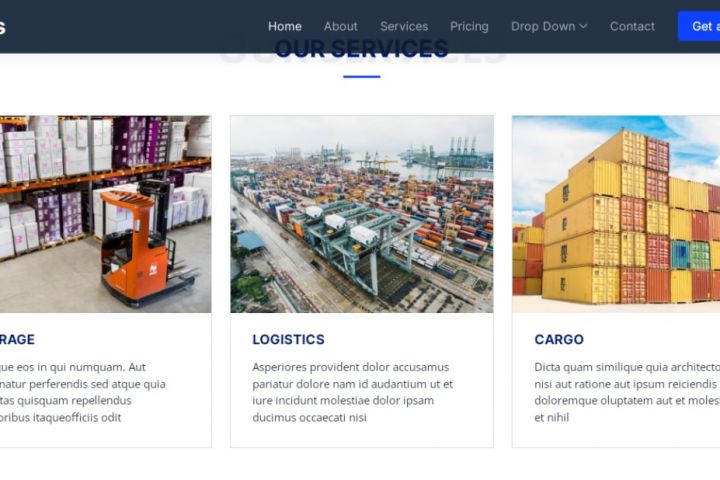Open the Pricing menu item
The image size is (720, 480).
pyautogui.click(x=469, y=27)
